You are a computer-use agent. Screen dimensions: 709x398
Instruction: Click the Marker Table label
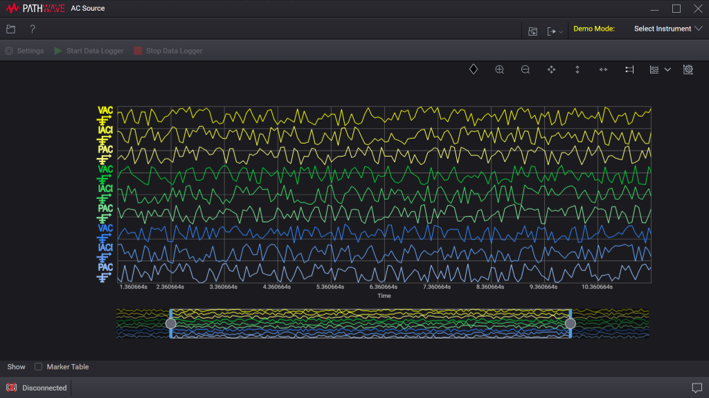click(x=67, y=367)
